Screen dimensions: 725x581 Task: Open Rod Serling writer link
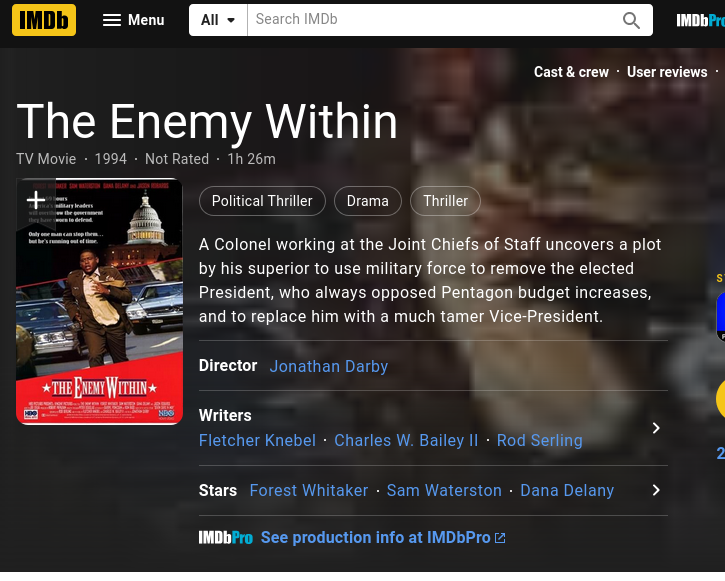click(x=540, y=440)
